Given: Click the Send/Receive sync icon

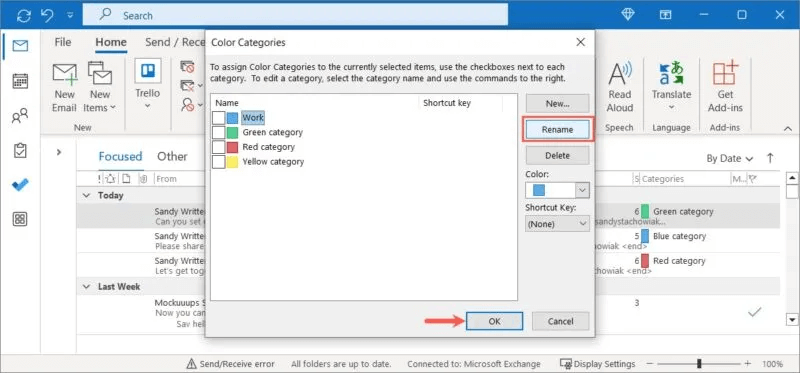Looking at the screenshot, I should pyautogui.click(x=23, y=15).
